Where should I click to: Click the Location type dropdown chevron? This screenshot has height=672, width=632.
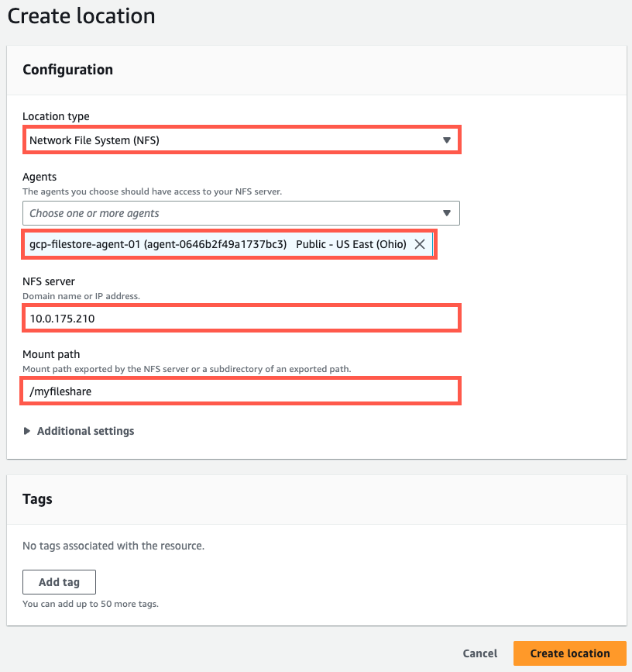[x=448, y=140]
